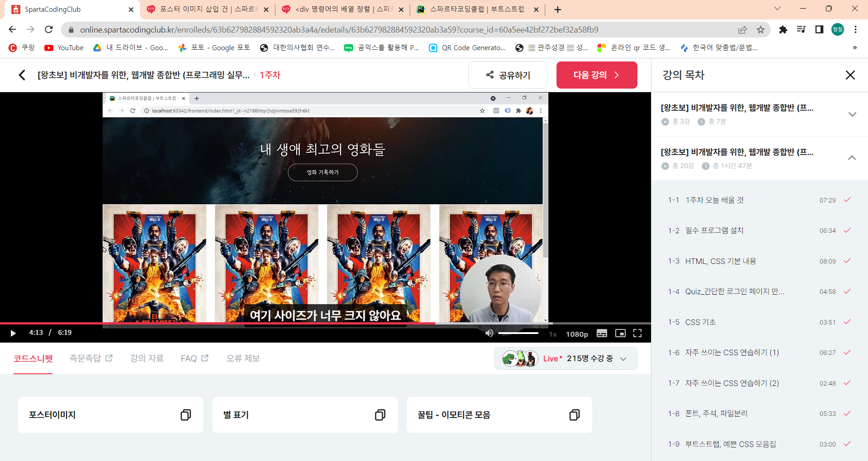Screen dimensions: 868x461
Task: Open the 오류 제보 tab
Action: 243,358
